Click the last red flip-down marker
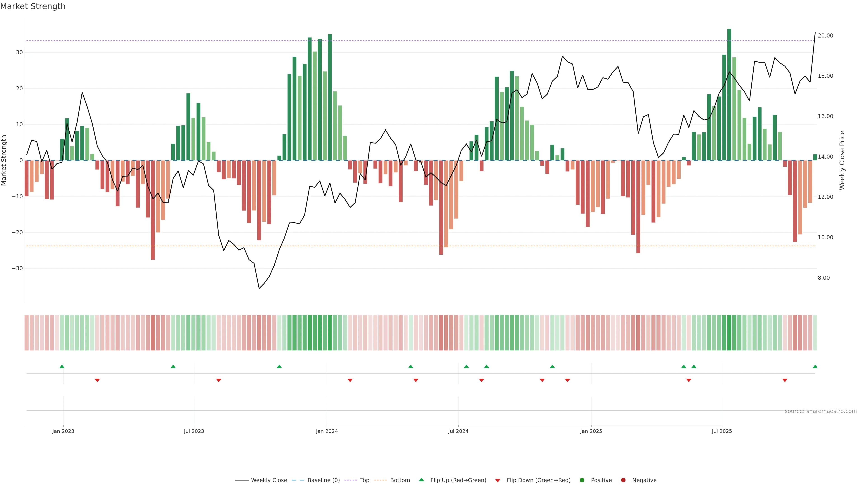This screenshot has width=868, height=488. coord(785,380)
